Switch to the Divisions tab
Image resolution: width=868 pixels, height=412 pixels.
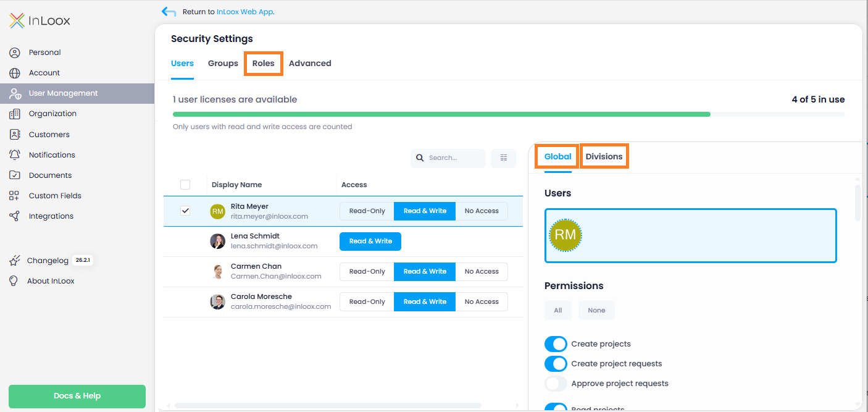(604, 157)
